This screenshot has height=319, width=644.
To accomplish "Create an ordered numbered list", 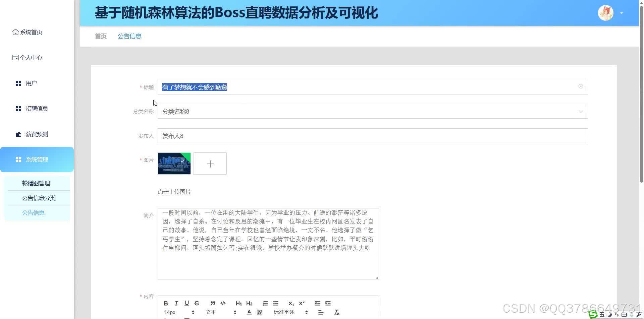I will [265, 303].
